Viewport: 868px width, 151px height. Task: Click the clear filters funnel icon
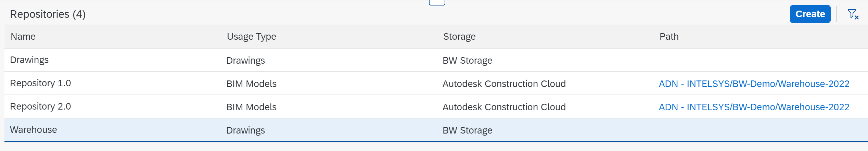853,14
